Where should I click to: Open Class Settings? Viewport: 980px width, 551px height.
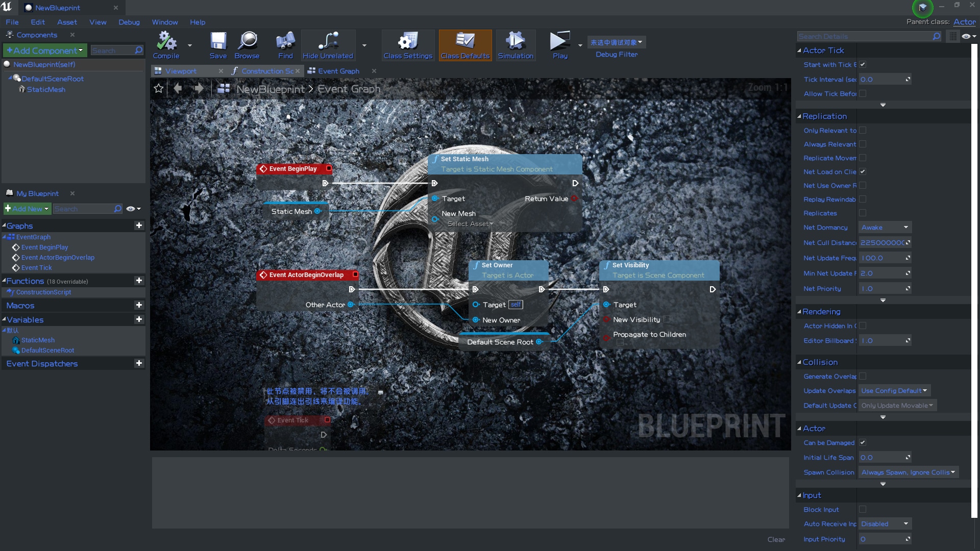407,45
